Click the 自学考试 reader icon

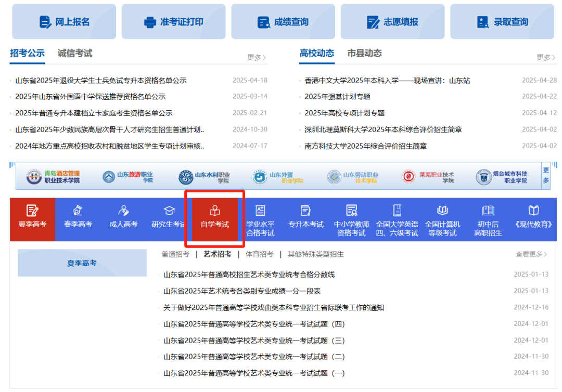(x=215, y=210)
